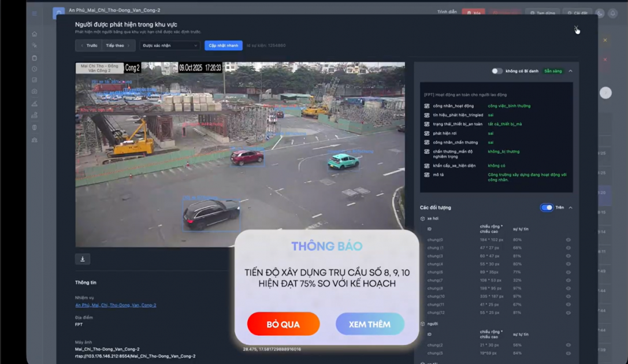The height and width of the screenshot is (364, 628).
Task: Click the download icon below the camera image
Action: point(83,259)
